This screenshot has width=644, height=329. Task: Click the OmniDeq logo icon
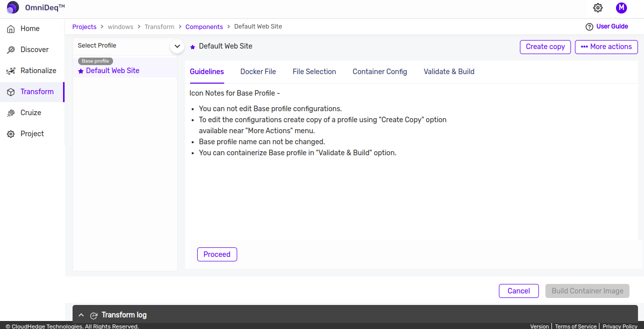(x=13, y=8)
